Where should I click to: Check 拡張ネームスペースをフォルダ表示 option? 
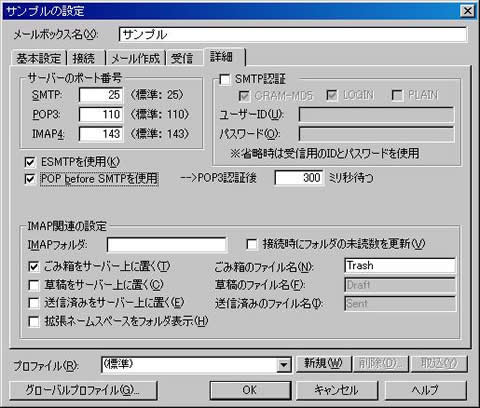click(34, 322)
